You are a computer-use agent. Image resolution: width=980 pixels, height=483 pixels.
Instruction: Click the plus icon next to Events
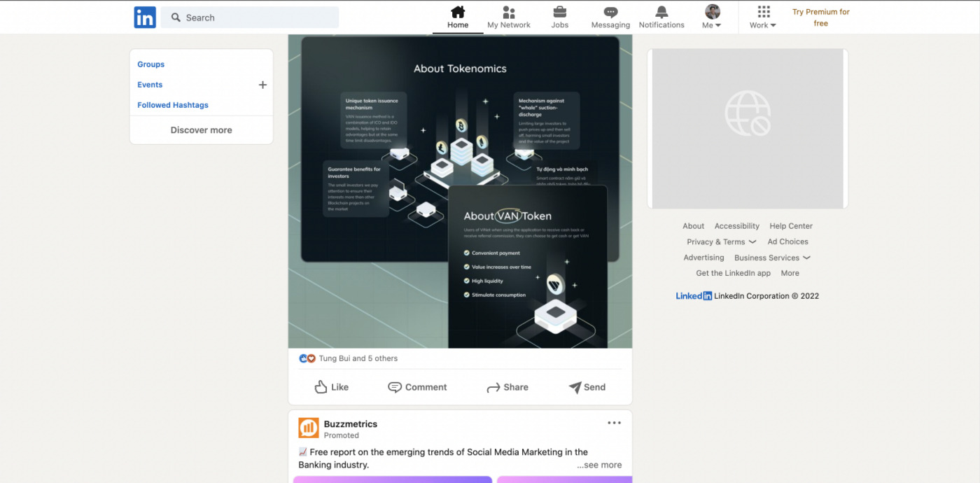coord(262,85)
